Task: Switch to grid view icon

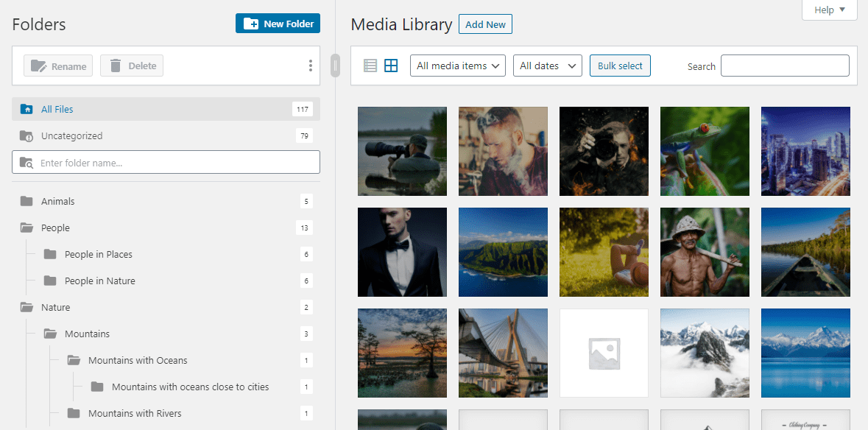Action: 391,66
